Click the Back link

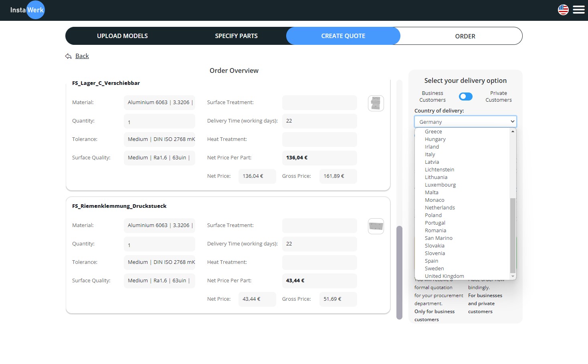pyautogui.click(x=82, y=56)
